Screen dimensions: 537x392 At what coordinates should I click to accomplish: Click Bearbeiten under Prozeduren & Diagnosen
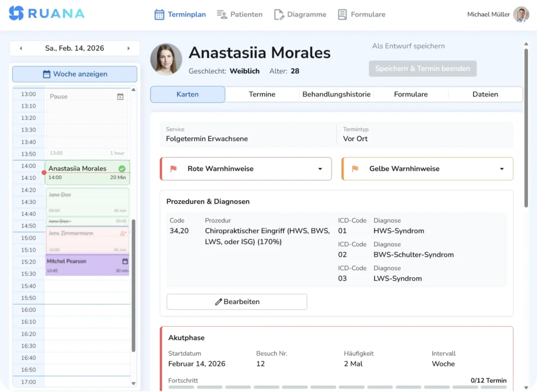[x=237, y=301]
